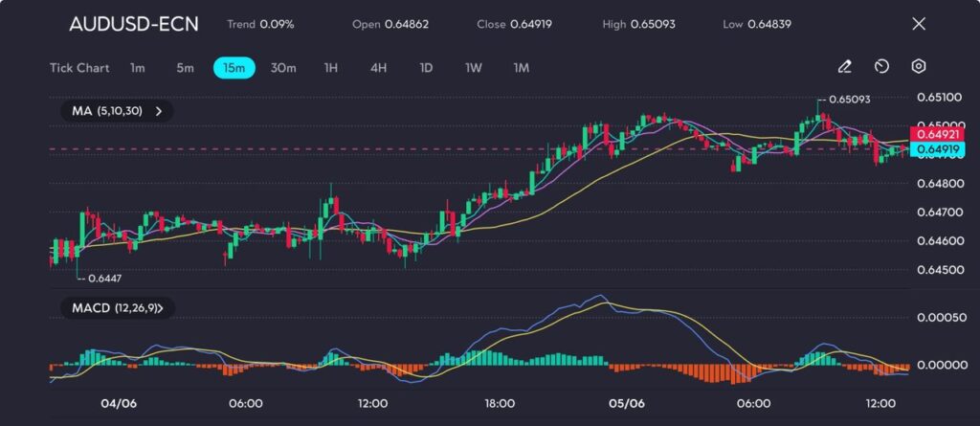Choose the 5m timeframe
Screen dimensions: 980x426
pos(185,68)
